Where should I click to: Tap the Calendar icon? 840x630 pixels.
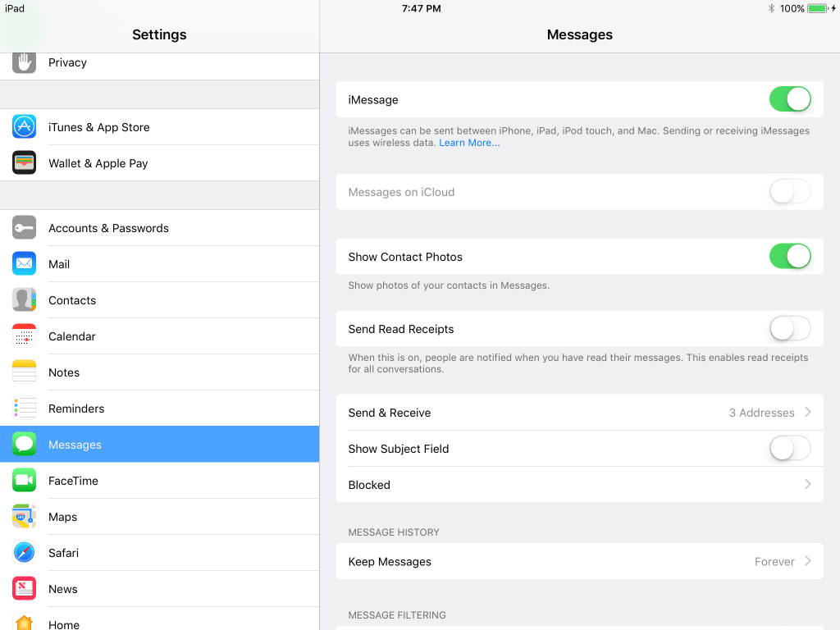coord(24,336)
